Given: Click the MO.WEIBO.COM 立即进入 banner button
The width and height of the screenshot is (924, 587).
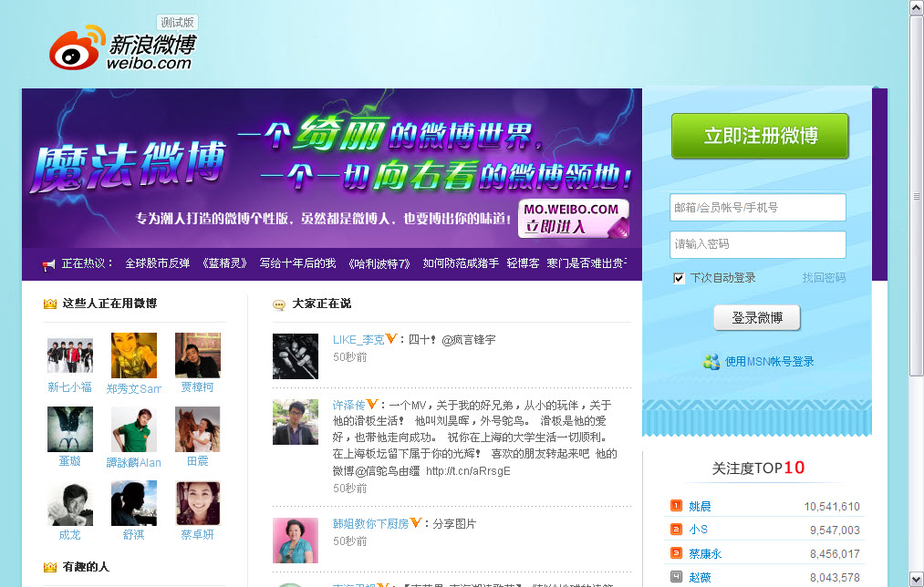Looking at the screenshot, I should coord(574,218).
